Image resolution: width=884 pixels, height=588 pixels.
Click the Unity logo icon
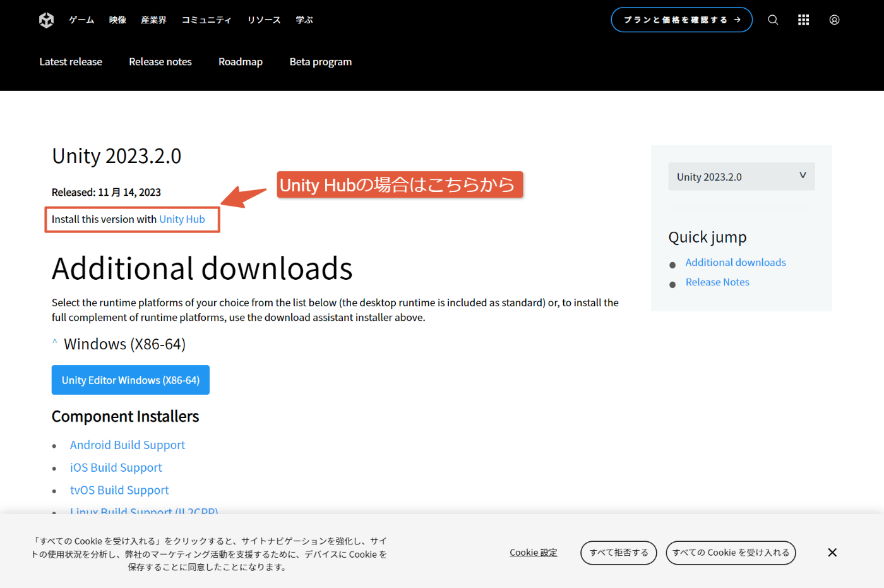coord(46,20)
